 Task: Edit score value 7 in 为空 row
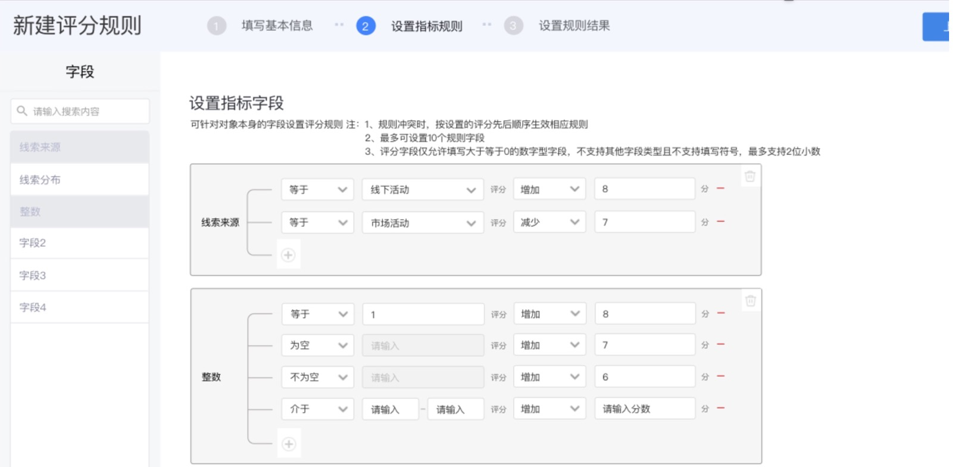pos(645,345)
